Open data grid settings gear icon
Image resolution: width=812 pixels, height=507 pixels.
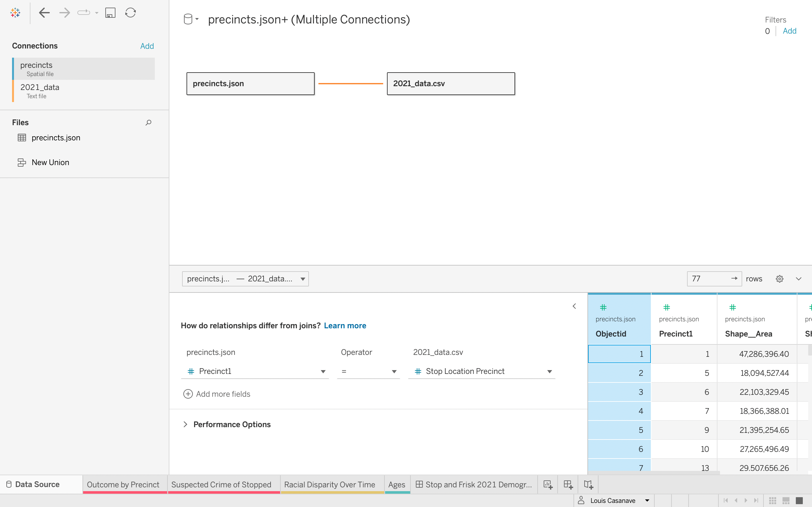(779, 279)
